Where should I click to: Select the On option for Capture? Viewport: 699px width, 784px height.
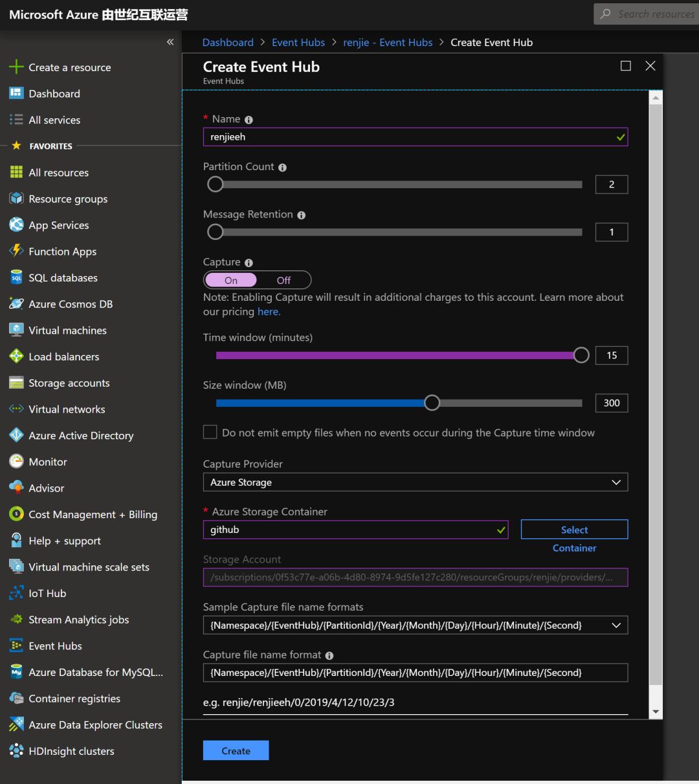point(231,280)
